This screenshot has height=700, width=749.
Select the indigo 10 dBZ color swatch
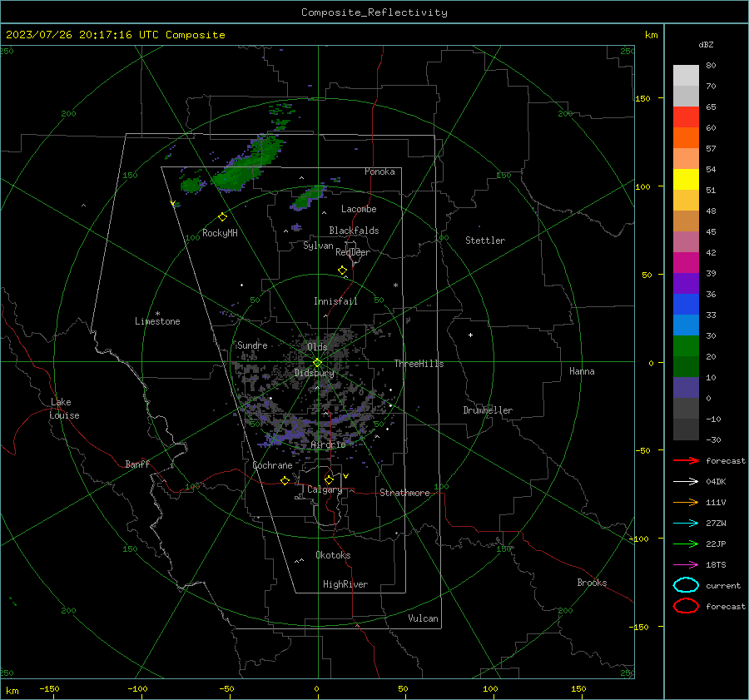pos(686,387)
